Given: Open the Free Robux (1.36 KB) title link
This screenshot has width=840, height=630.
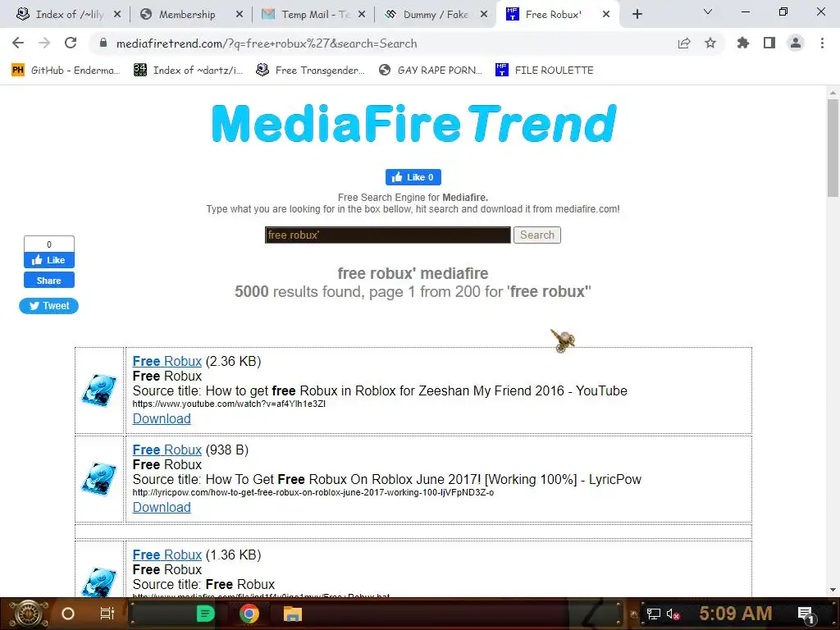Looking at the screenshot, I should (x=167, y=555).
